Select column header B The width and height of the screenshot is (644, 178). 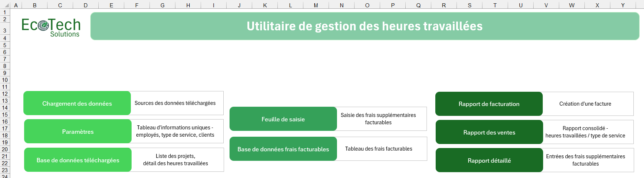coord(35,5)
